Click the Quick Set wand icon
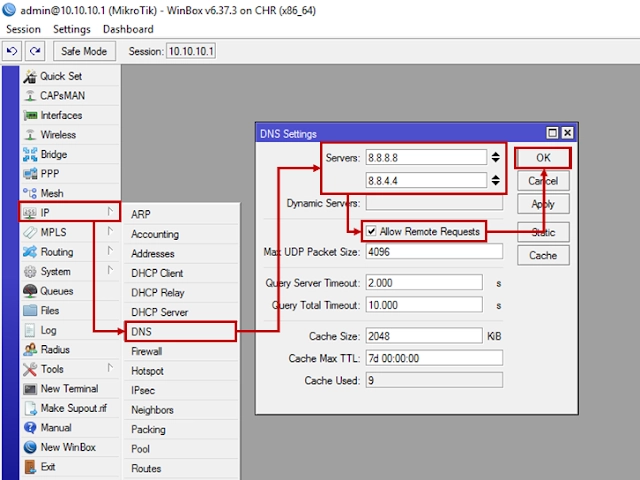The width and height of the screenshot is (640, 480). 30,76
